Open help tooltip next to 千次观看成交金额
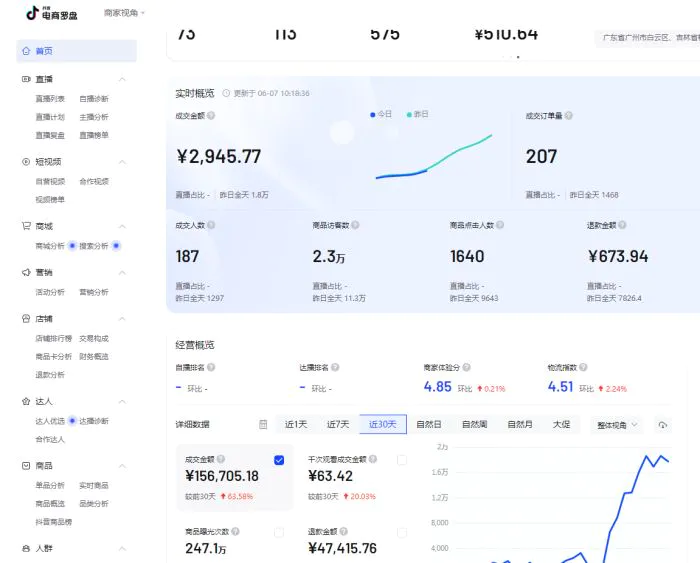The image size is (700, 563). [x=373, y=459]
